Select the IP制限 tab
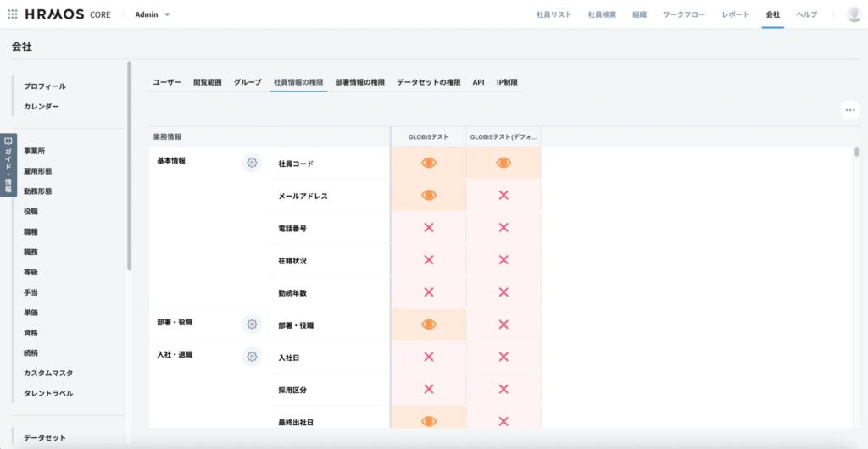Viewport: 868px width, 449px height. tap(507, 82)
